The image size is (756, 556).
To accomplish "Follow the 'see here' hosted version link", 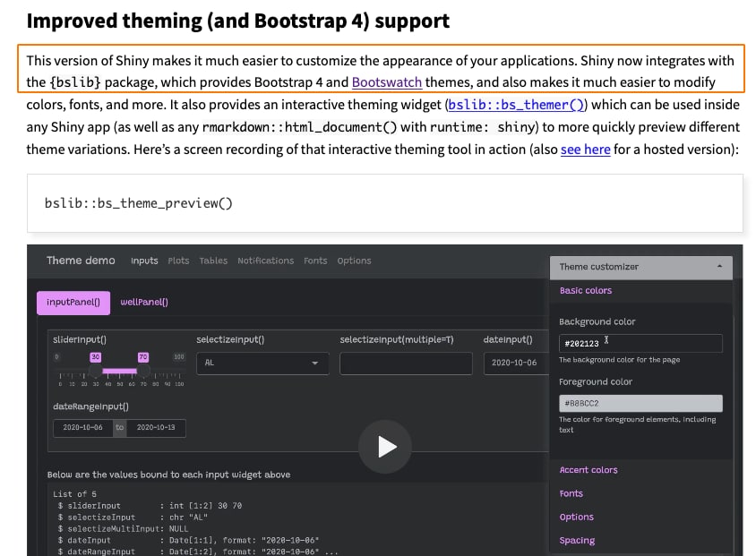I will click(585, 150).
